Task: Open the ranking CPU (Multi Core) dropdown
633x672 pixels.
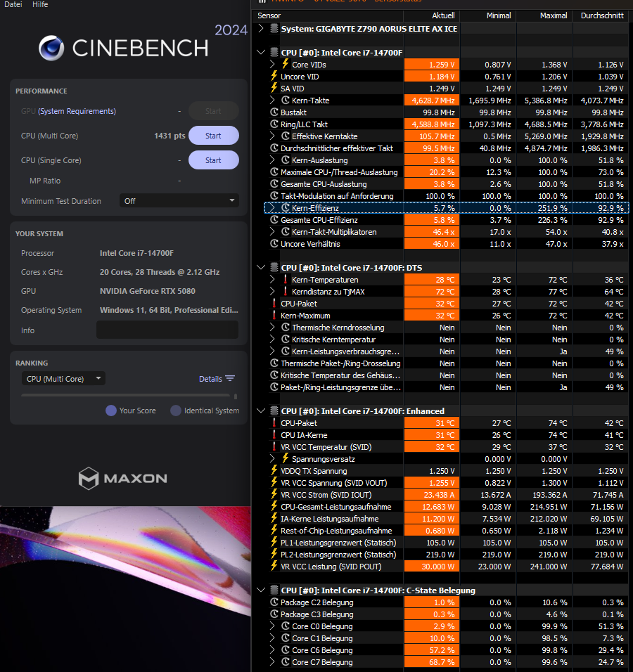Action: [63, 378]
